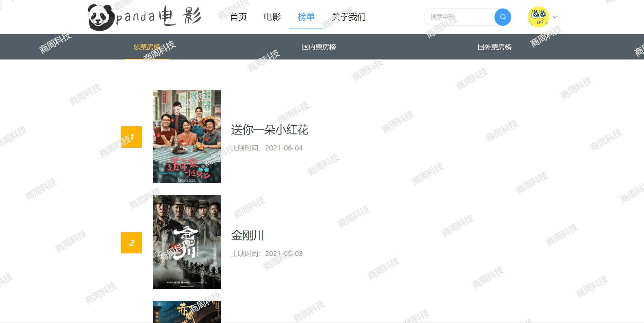The height and width of the screenshot is (323, 644).
Task: Switch to the 国内票房榜 tab
Action: (x=319, y=47)
